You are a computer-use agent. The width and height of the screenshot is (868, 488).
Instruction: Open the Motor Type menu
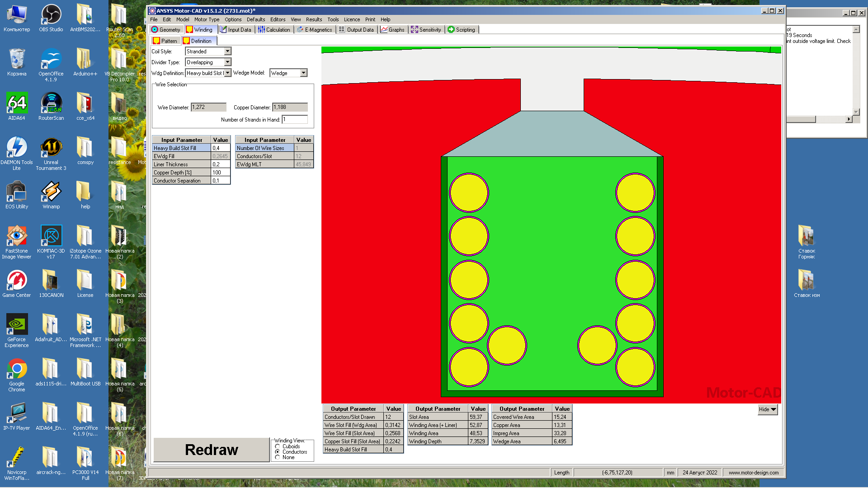207,19
